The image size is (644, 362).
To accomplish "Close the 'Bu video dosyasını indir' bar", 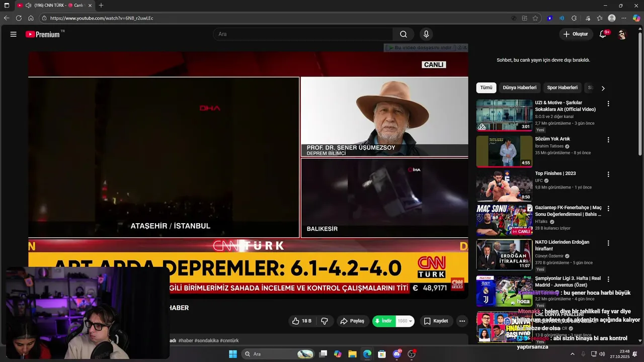I will tap(465, 48).
